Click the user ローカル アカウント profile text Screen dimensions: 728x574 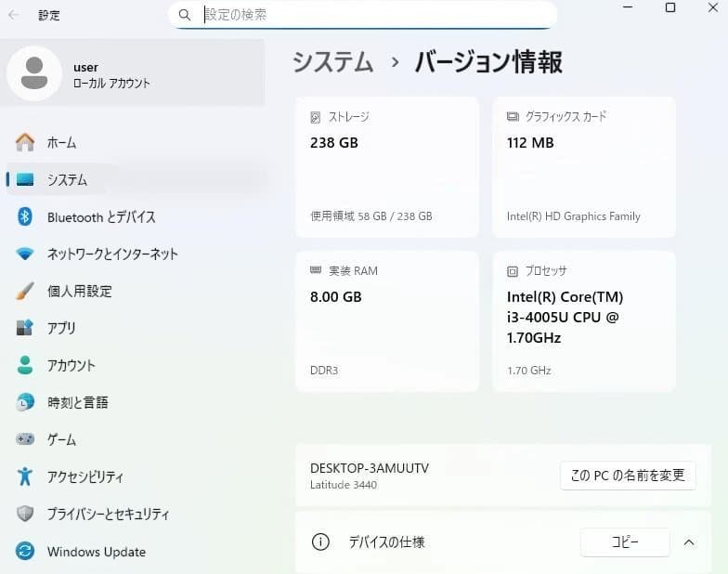click(111, 75)
